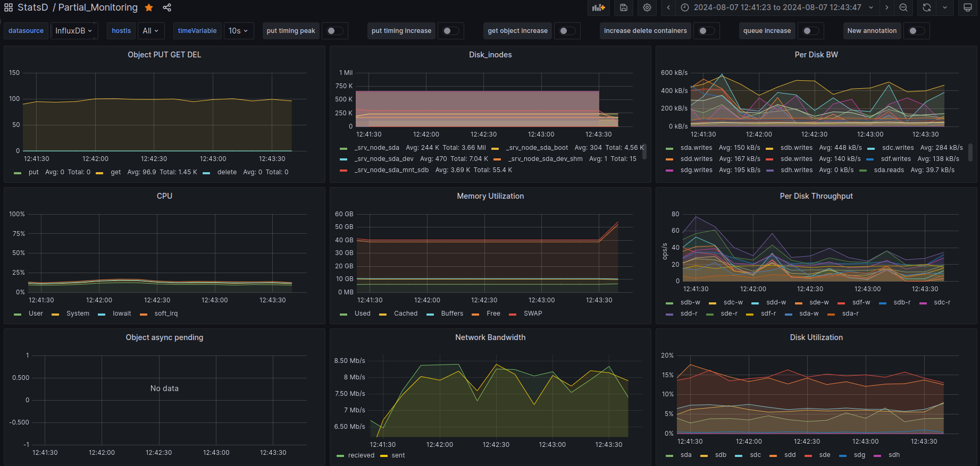Shift the time range backward
Image resolution: width=980 pixels, height=466 pixels.
point(668,7)
